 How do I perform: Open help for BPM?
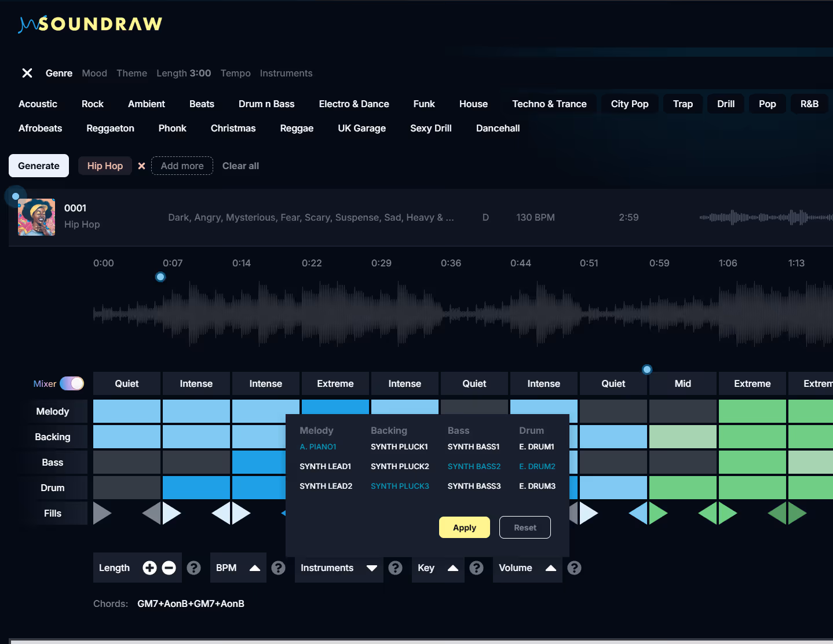tap(279, 568)
